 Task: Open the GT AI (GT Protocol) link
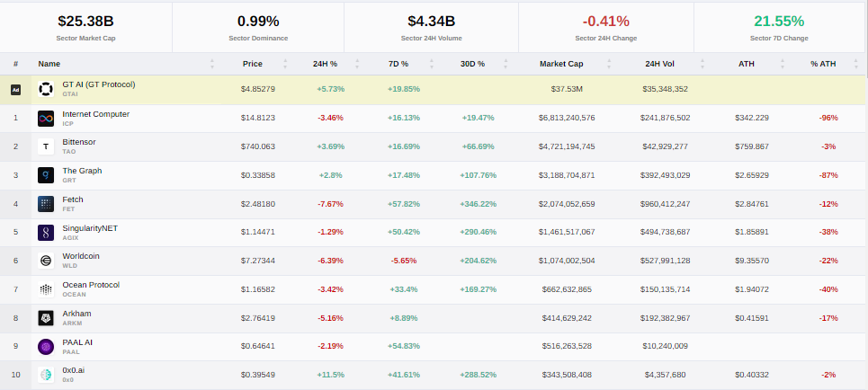[x=99, y=84]
